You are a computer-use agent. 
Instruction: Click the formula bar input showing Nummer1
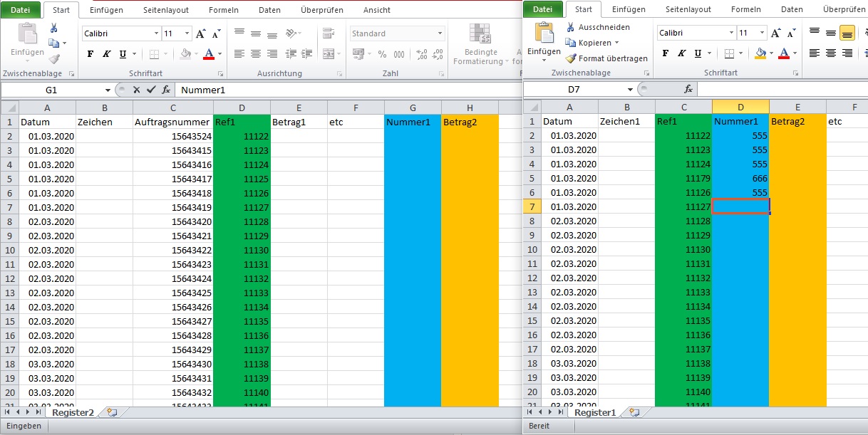coord(348,90)
